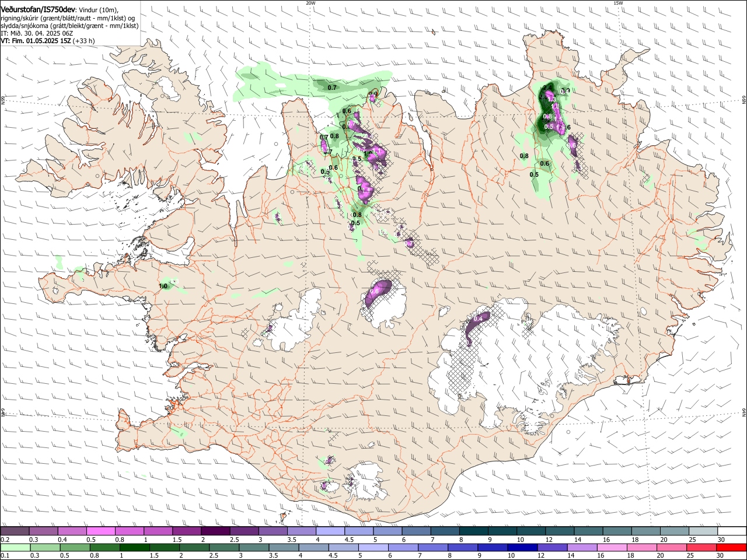Screen dimensions: 747x560
Task: Pick the light pink 16 swatch in lower legend
Action: click(x=613, y=547)
